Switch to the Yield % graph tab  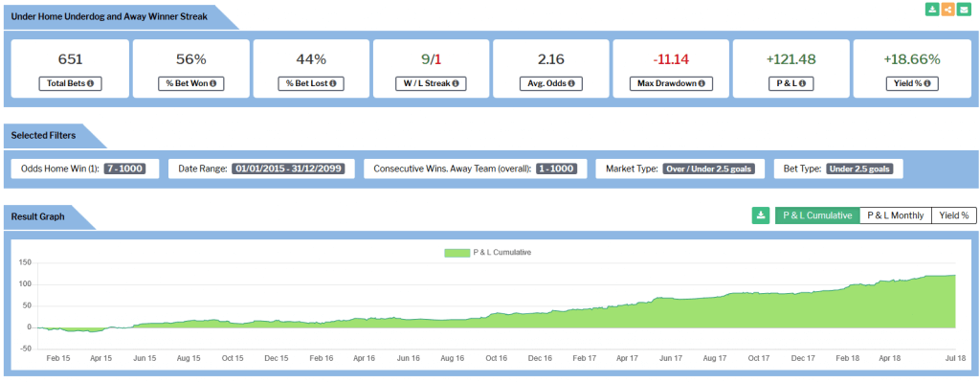pos(953,215)
